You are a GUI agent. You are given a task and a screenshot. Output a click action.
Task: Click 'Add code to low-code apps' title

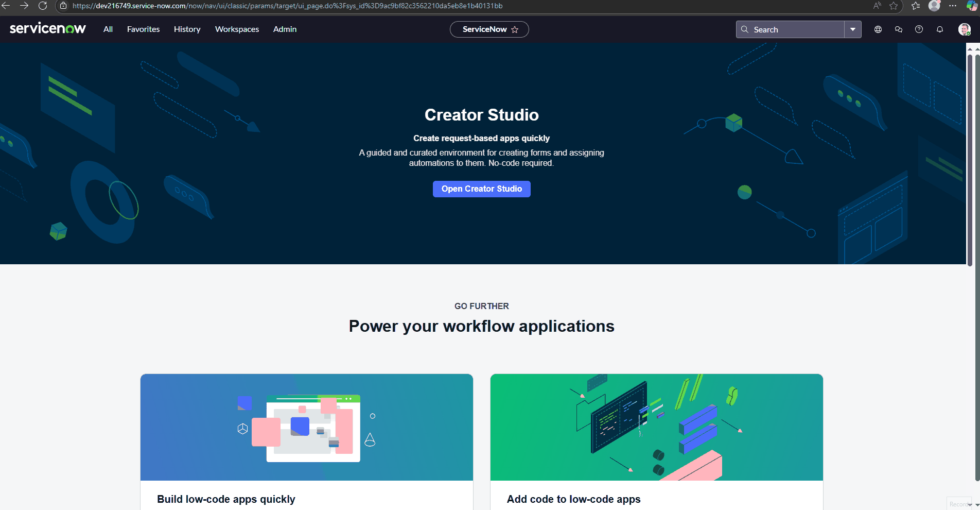[x=573, y=499]
